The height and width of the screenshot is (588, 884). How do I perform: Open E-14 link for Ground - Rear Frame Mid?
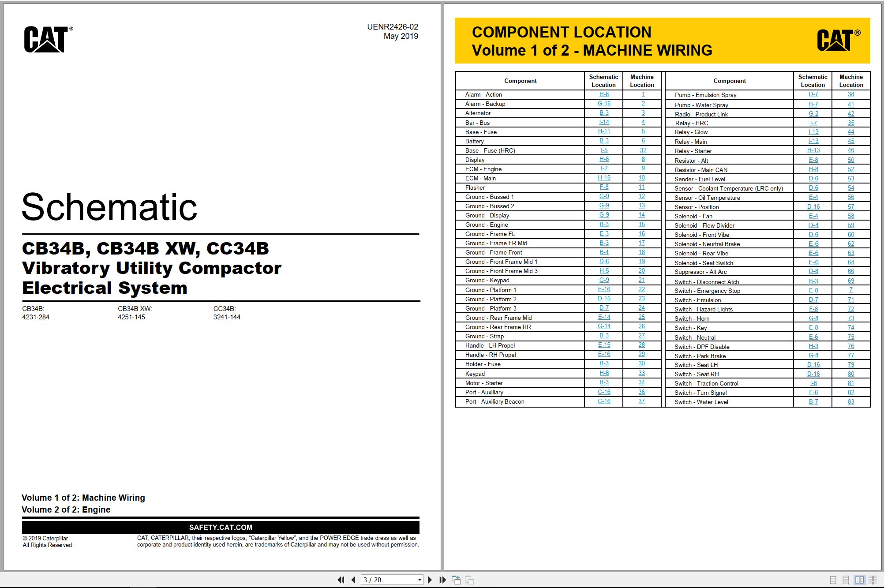point(604,317)
